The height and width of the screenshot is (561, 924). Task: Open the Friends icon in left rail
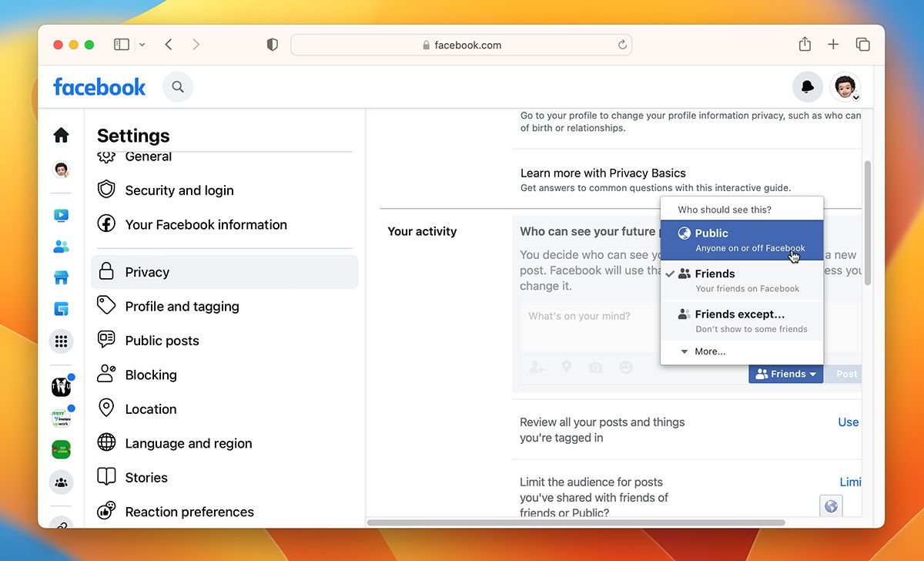click(x=61, y=247)
